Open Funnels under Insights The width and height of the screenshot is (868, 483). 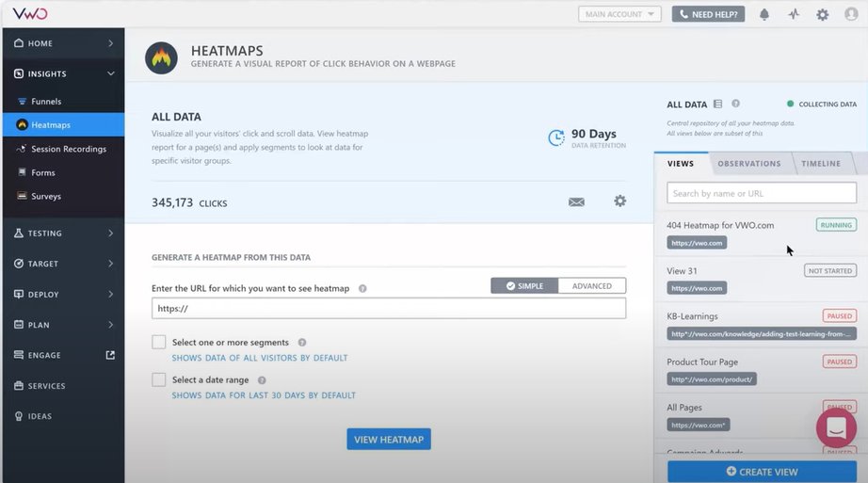pyautogui.click(x=64, y=102)
